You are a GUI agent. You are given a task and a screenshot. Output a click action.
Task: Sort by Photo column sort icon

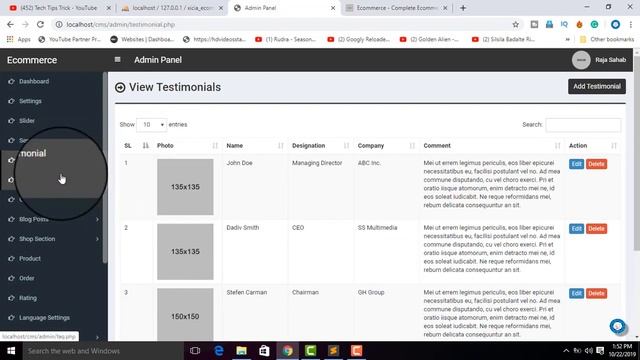coord(215,146)
